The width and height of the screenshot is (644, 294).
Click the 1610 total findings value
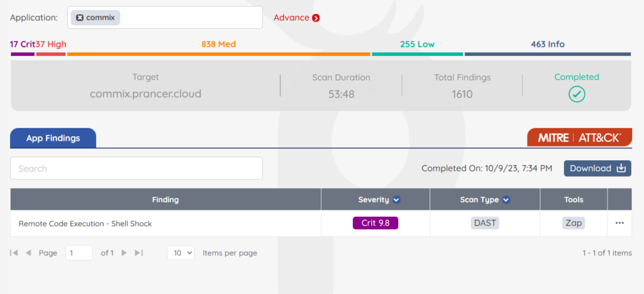(462, 94)
